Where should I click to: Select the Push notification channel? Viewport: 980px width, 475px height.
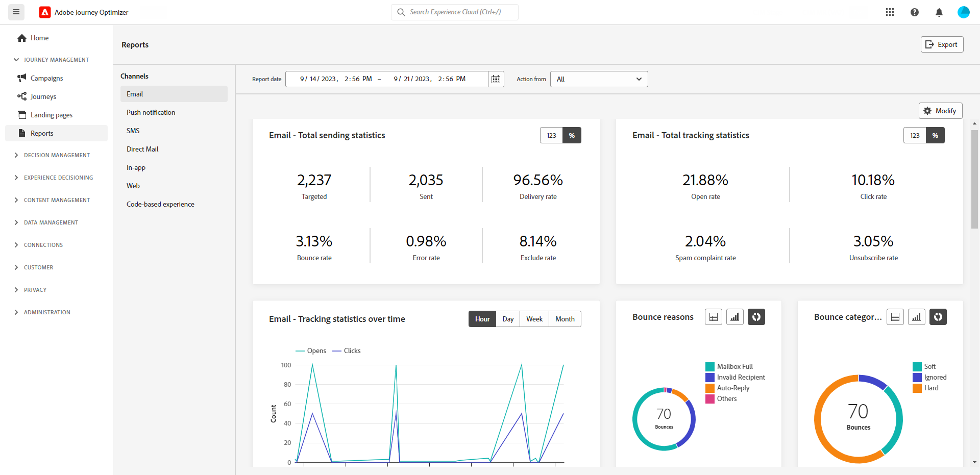174,112
